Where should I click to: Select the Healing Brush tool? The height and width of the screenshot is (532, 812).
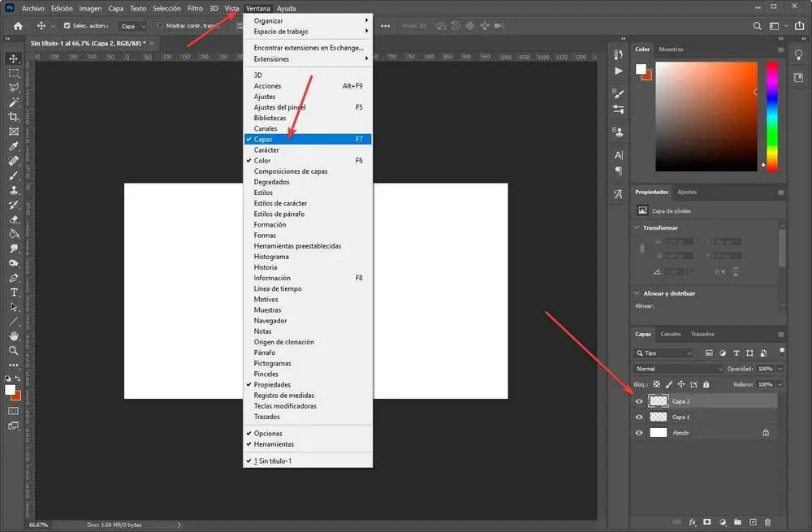coord(14,161)
